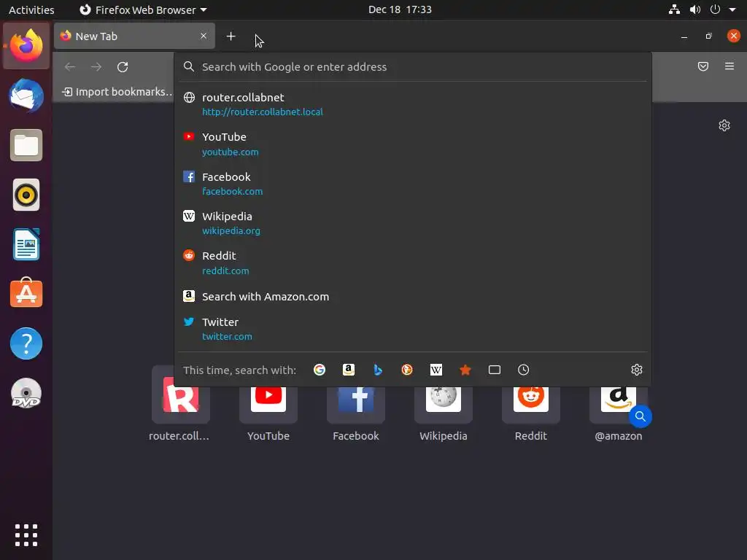The image size is (747, 560).
Task: Search in Tabs via rectangle icon
Action: (x=495, y=370)
